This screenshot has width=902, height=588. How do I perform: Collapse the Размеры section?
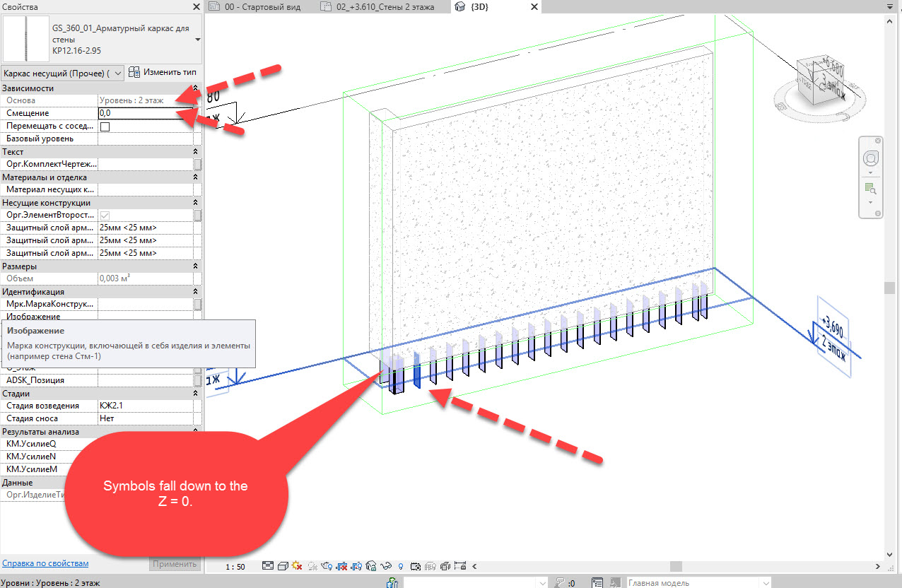tap(195, 266)
